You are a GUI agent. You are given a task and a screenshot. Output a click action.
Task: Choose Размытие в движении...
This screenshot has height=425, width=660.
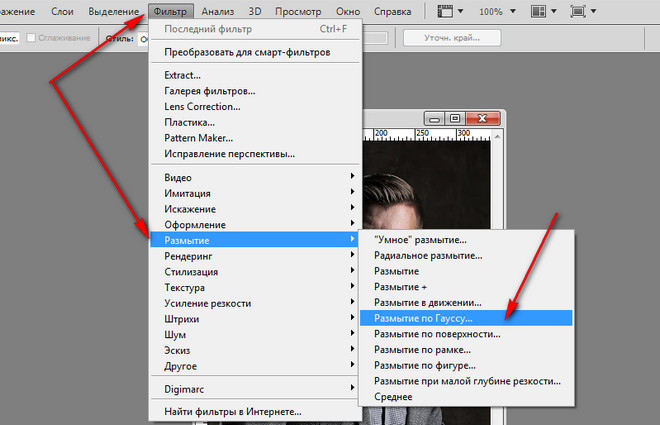coord(466,303)
